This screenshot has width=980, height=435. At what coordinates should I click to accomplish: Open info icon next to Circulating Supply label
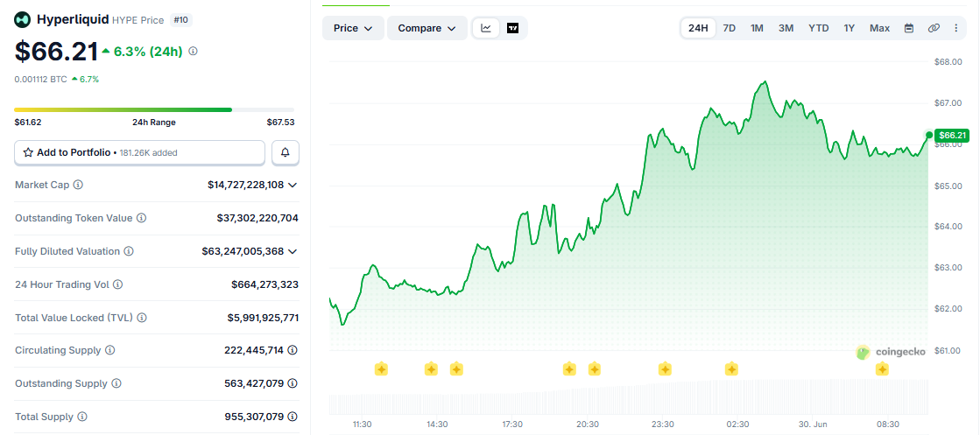coord(110,350)
